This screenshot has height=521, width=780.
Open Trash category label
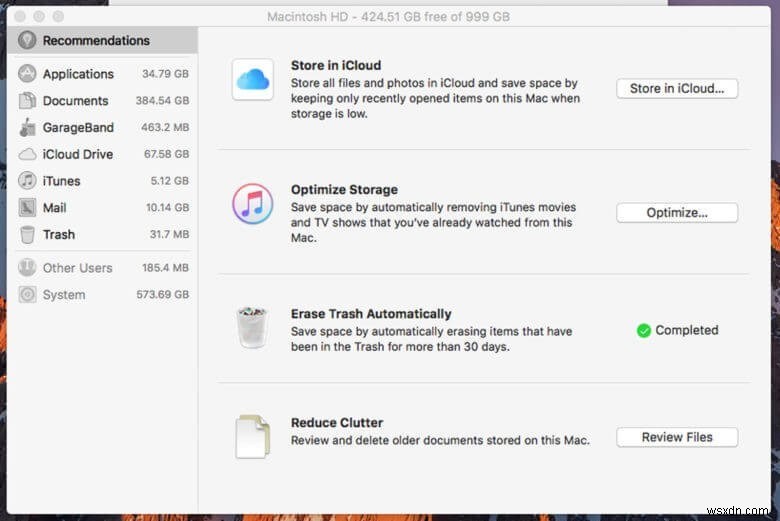(x=59, y=234)
